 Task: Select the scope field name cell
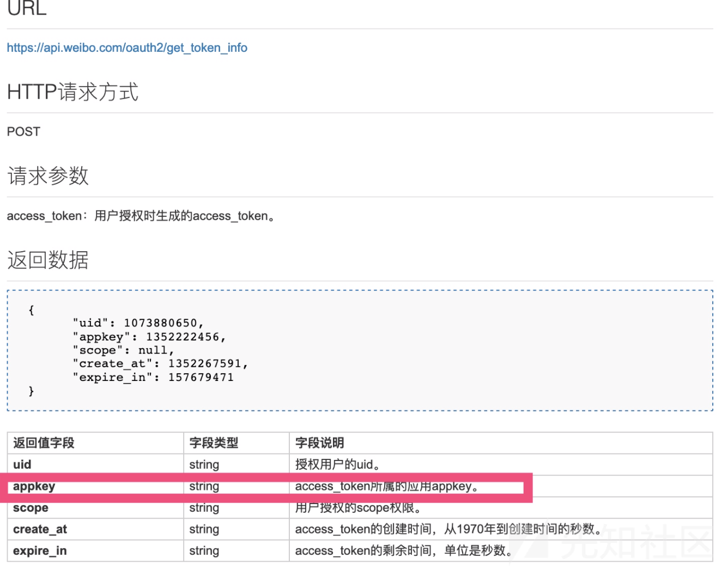(x=95, y=508)
